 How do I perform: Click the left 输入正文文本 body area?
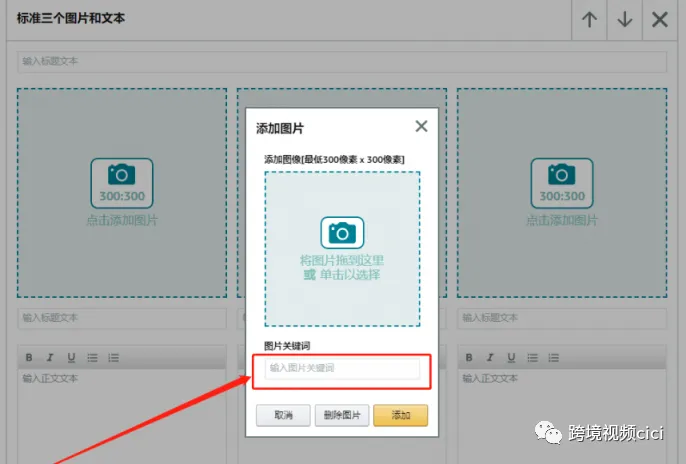point(122,416)
